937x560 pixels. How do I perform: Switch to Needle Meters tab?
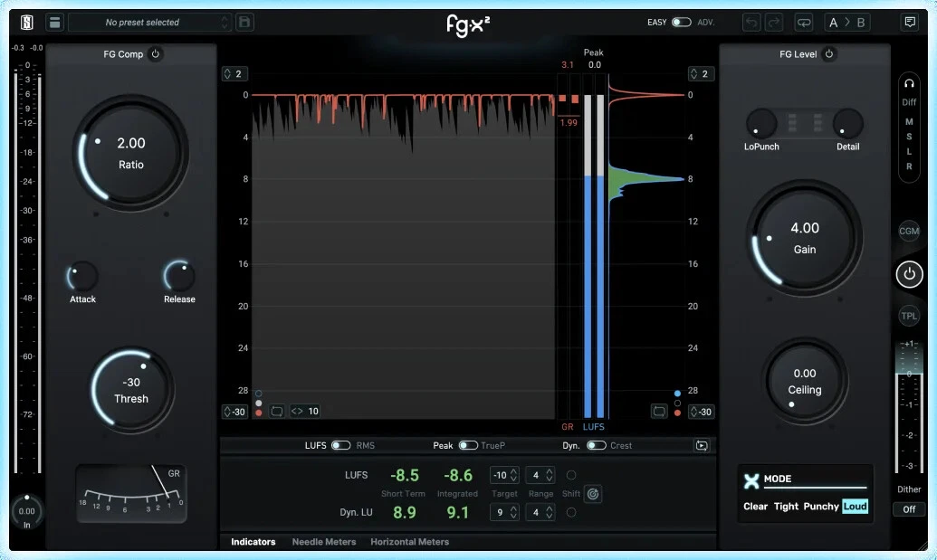tap(324, 542)
